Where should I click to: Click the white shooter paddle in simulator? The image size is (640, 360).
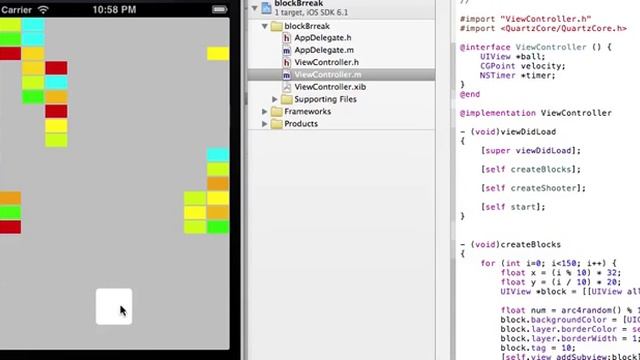coord(114,307)
